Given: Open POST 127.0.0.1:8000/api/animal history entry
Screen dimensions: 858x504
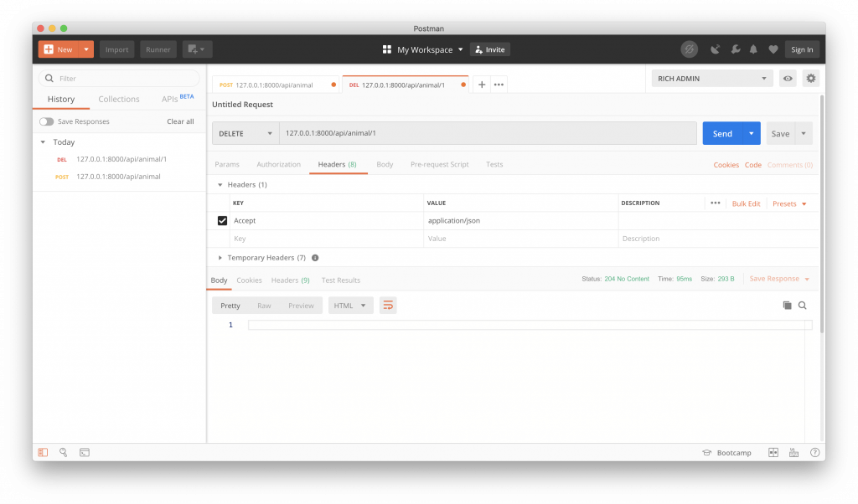Looking at the screenshot, I should (119, 177).
